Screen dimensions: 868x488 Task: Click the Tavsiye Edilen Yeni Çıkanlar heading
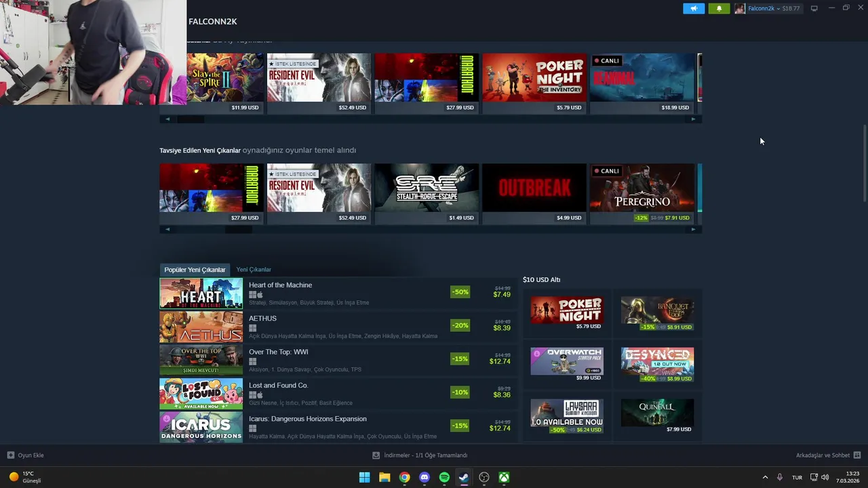click(200, 150)
